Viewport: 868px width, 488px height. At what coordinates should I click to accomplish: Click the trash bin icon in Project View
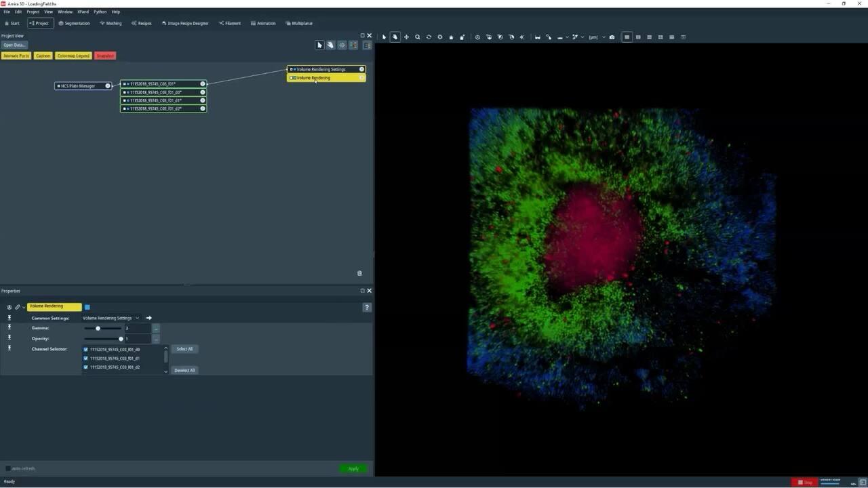click(x=359, y=273)
